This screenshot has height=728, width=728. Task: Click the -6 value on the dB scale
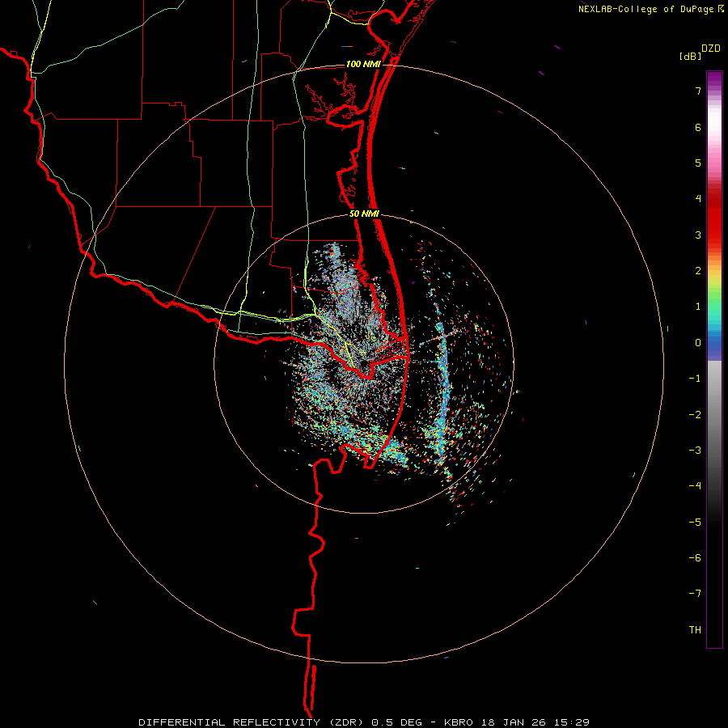tap(695, 558)
